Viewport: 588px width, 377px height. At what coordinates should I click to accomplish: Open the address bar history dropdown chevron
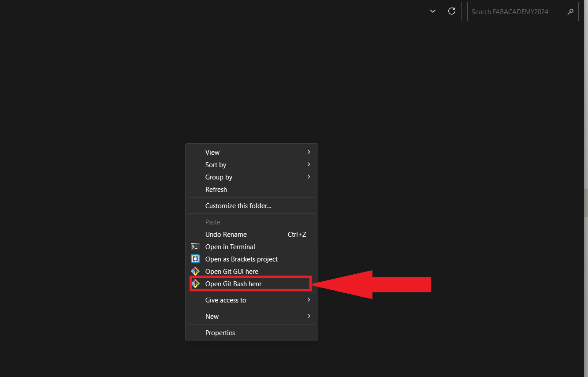click(x=433, y=11)
